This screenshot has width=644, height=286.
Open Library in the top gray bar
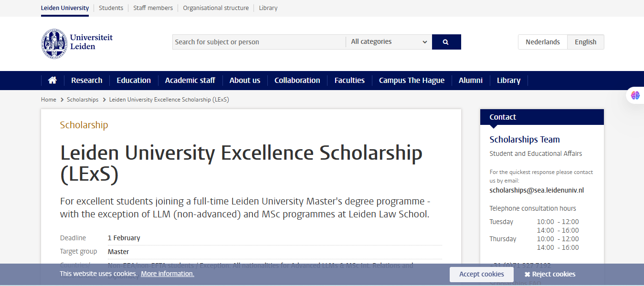pos(268,8)
